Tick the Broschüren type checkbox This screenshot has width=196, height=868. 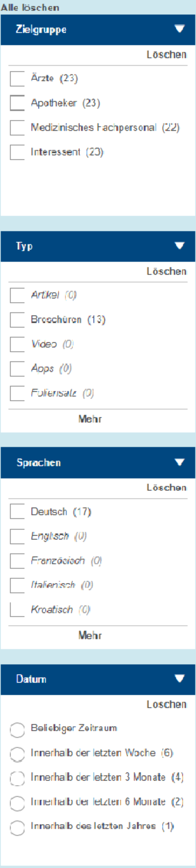click(17, 320)
